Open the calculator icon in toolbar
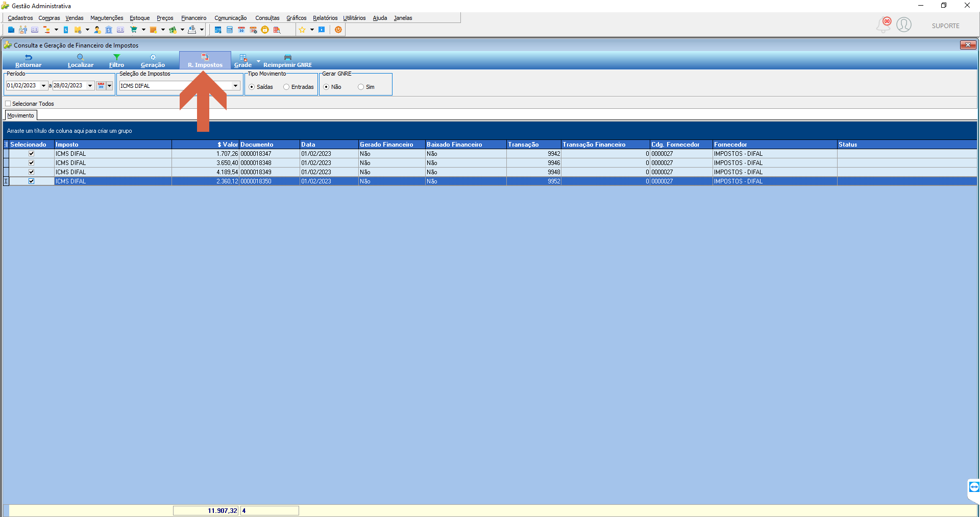Screen dimensions: 980x517 (230, 30)
